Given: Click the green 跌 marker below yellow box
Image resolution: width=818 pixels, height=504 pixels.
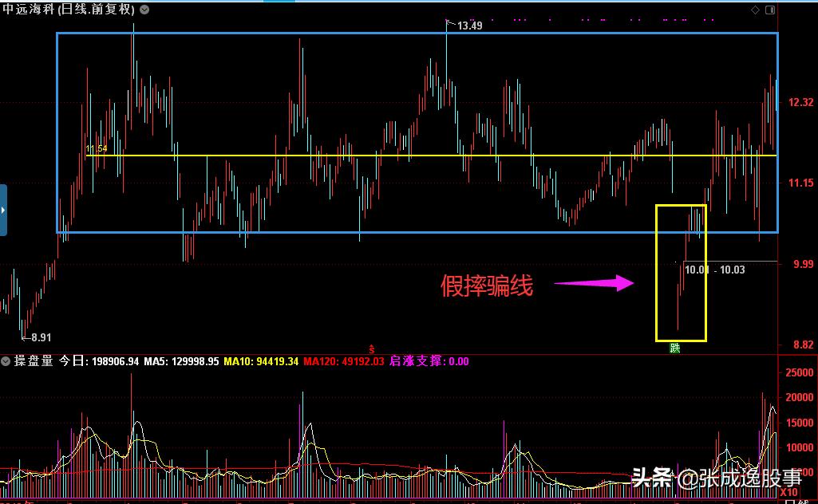Looking at the screenshot, I should [674, 348].
